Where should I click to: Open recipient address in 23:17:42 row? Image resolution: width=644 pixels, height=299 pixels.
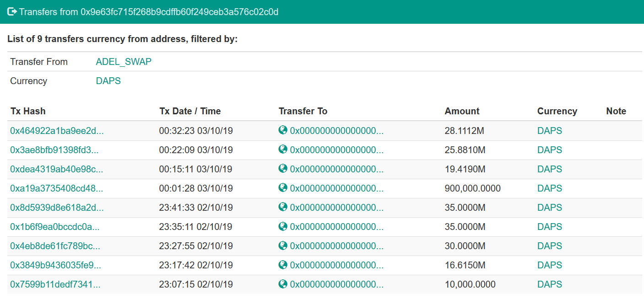point(337,265)
